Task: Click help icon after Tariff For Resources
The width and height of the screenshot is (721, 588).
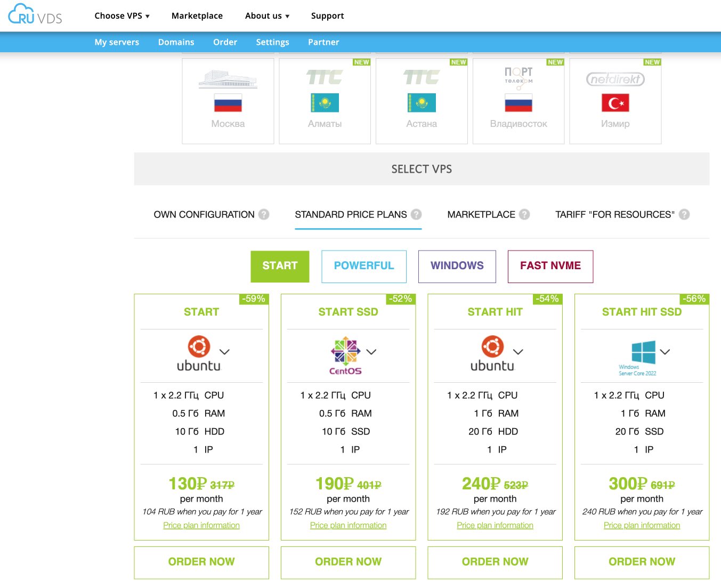Action: 684,214
